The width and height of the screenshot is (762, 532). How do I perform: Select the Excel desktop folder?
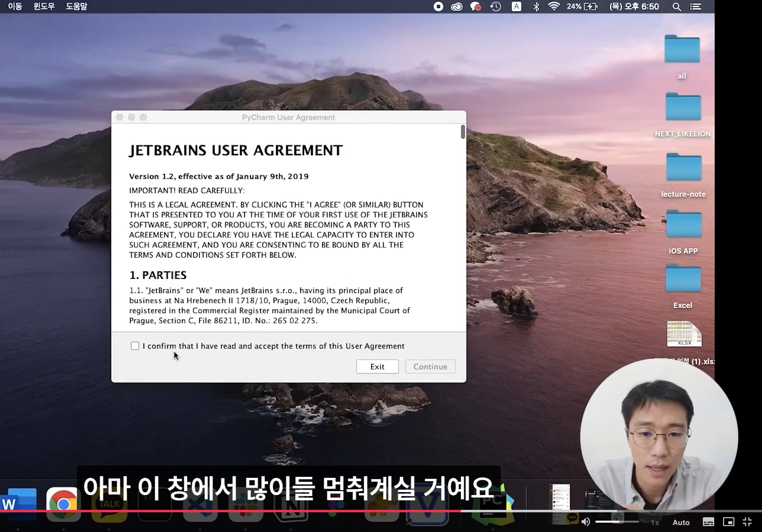pyautogui.click(x=683, y=278)
